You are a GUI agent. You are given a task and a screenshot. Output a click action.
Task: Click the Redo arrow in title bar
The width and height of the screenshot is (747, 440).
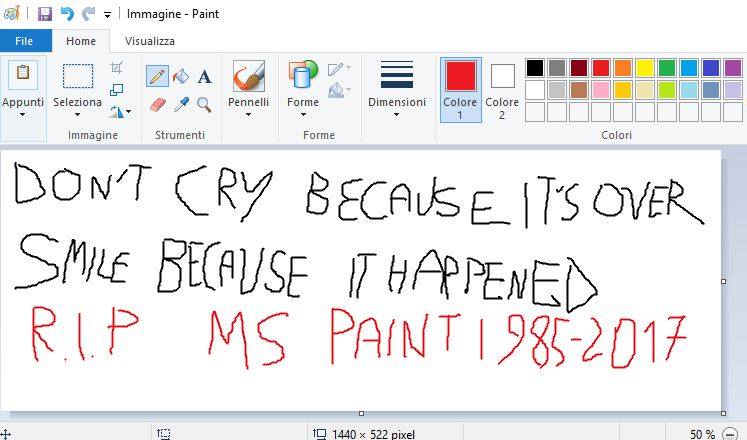[88, 14]
